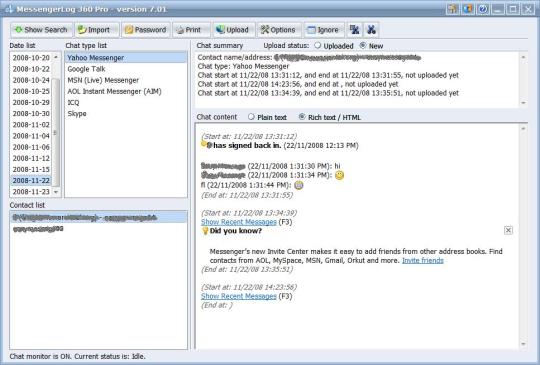Click Show Recent Messages link after 14:23:56
This screenshot has width=540, height=365.
click(x=239, y=296)
